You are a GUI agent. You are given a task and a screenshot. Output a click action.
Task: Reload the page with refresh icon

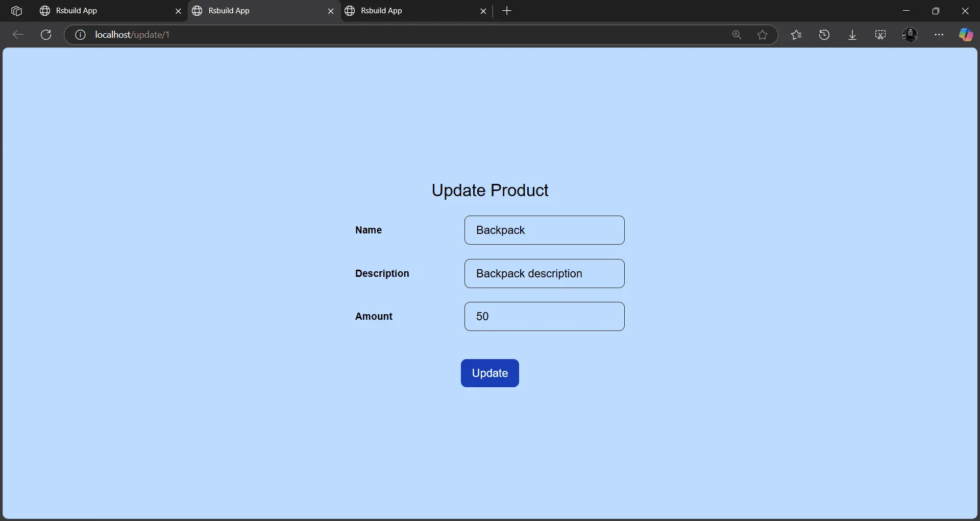click(46, 35)
